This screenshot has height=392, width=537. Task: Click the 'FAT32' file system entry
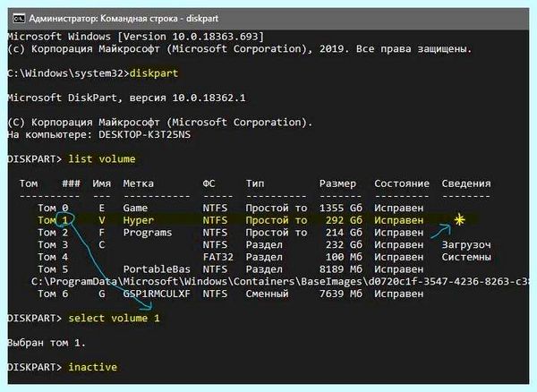pyautogui.click(x=217, y=257)
